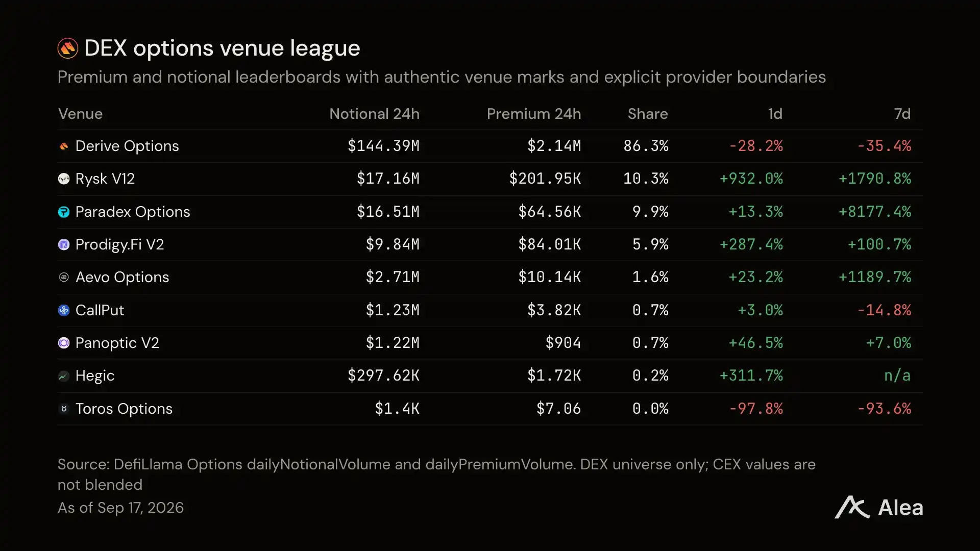Click the 1d change column header
The width and height of the screenshot is (980, 551).
tap(775, 114)
